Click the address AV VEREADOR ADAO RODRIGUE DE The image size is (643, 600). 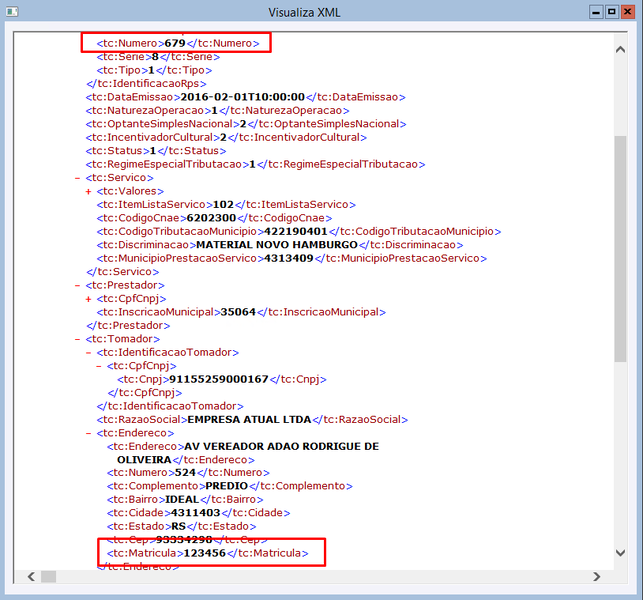tap(282, 446)
